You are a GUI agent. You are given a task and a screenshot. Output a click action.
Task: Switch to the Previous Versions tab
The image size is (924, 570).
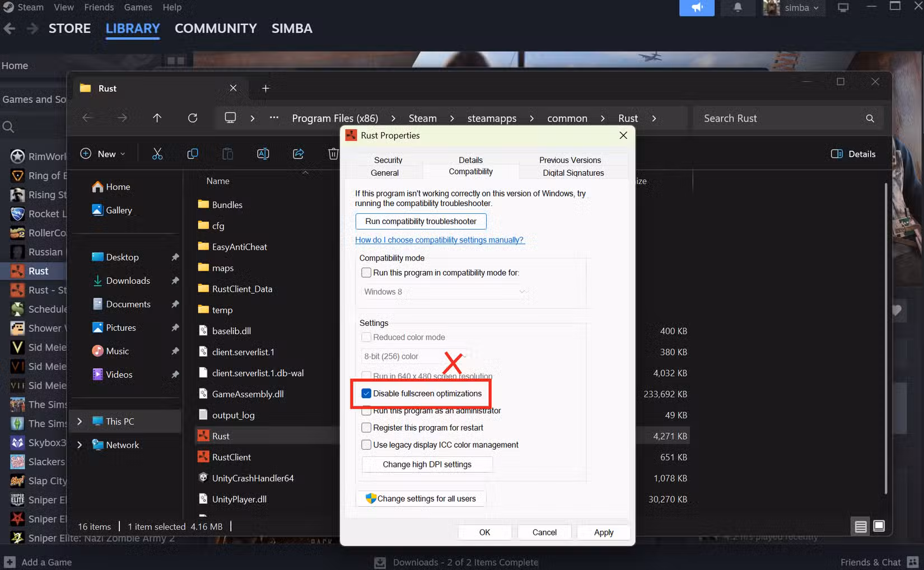[x=570, y=160]
